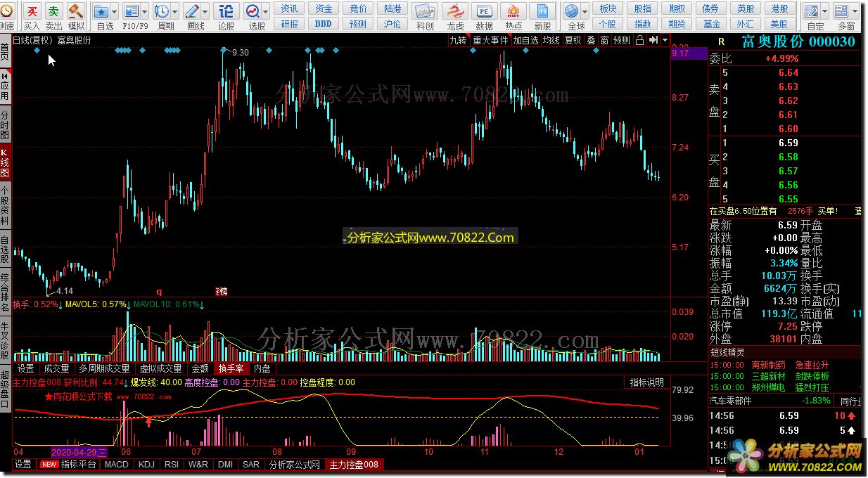Screen dimensions: 868x478
Task: Open the 测速 speed test clock icon
Action: point(6,12)
